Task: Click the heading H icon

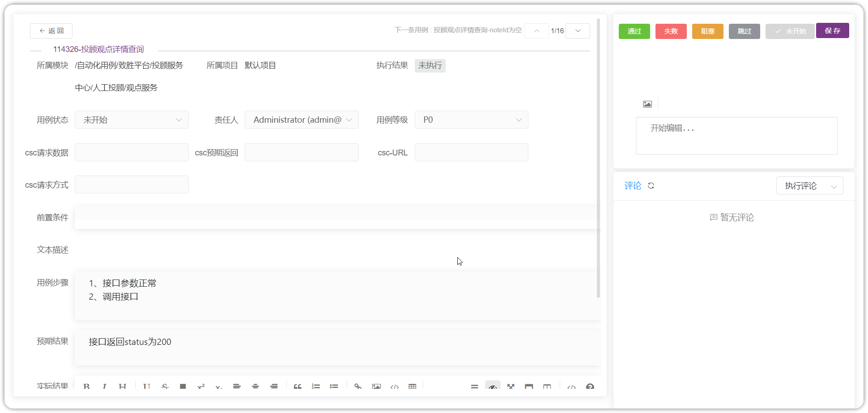Action: [x=122, y=386]
